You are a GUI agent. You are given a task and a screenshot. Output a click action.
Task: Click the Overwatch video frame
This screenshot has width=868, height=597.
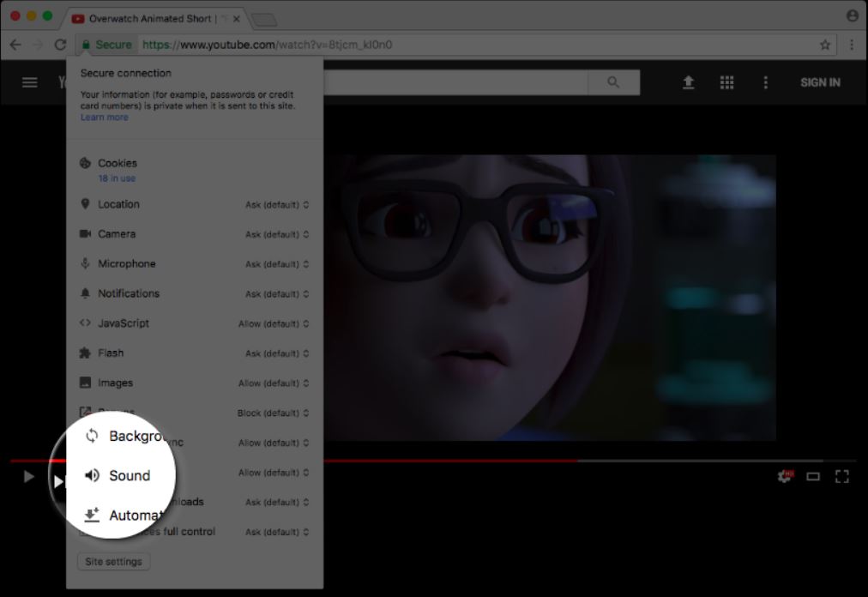(x=549, y=298)
